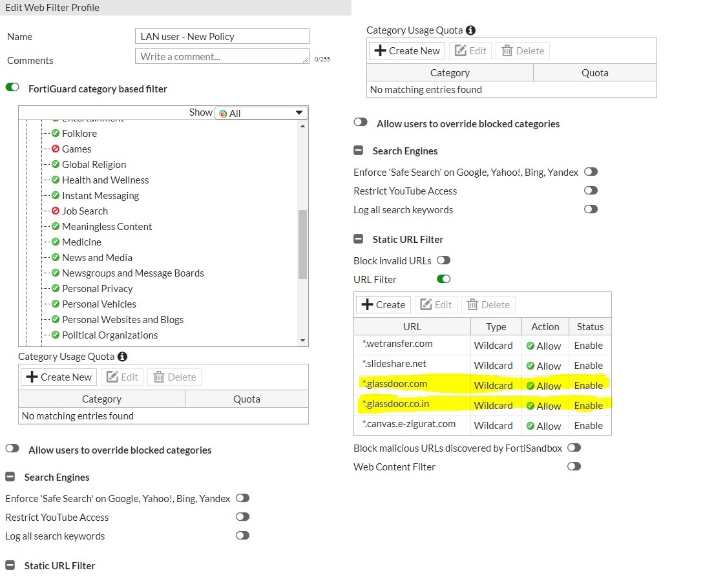714x588 pixels.
Task: Disable the FortiGuard category based filter toggle
Action: pyautogui.click(x=12, y=87)
